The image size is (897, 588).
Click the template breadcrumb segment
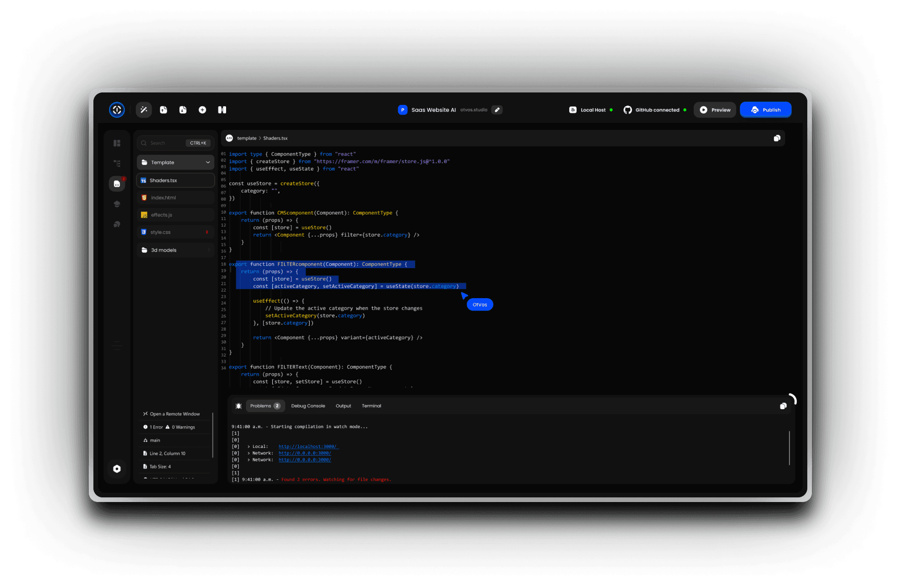click(247, 138)
